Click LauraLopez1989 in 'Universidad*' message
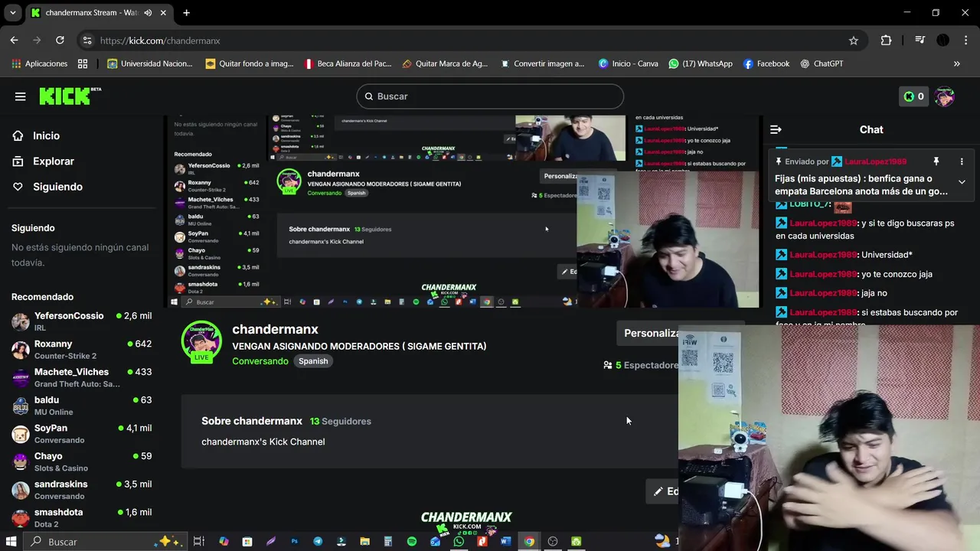 (x=823, y=255)
